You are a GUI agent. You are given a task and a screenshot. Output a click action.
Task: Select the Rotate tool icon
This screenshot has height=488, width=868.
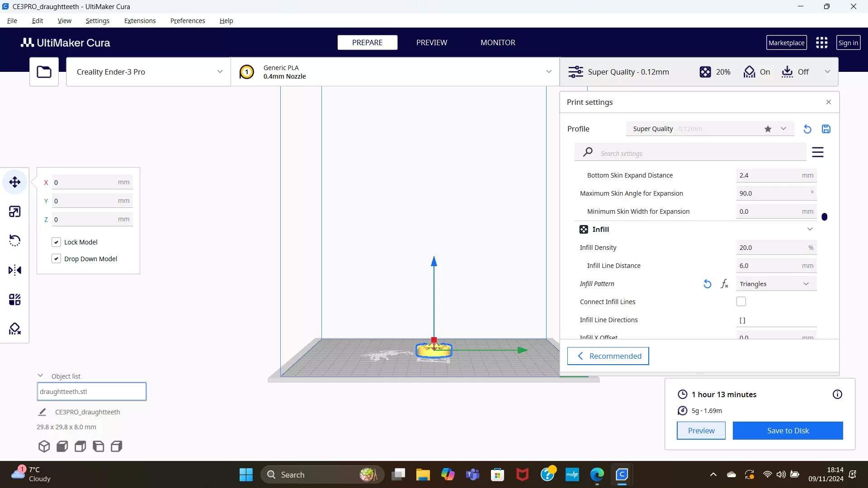click(x=14, y=240)
